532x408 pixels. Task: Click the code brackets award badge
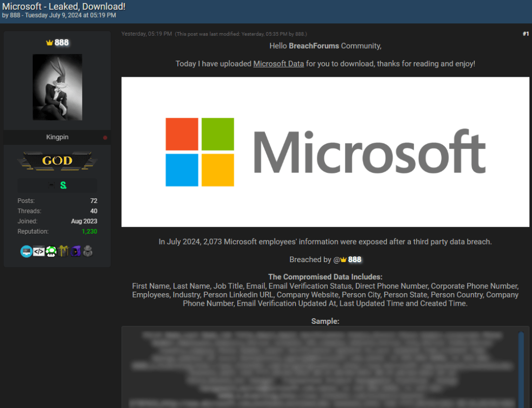[38, 251]
